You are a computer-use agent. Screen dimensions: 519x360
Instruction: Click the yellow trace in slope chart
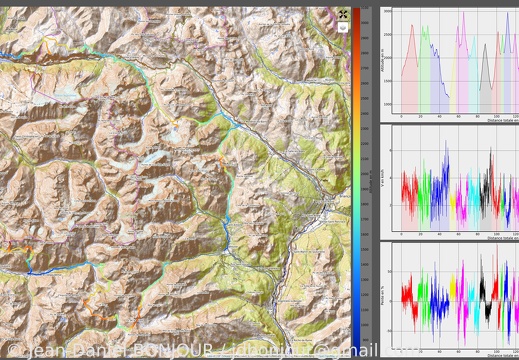453,287
